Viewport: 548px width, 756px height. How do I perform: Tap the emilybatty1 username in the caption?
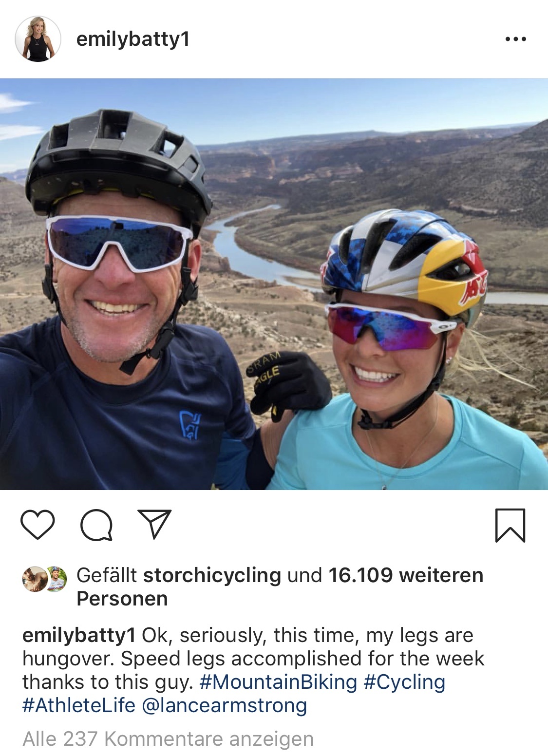(79, 636)
